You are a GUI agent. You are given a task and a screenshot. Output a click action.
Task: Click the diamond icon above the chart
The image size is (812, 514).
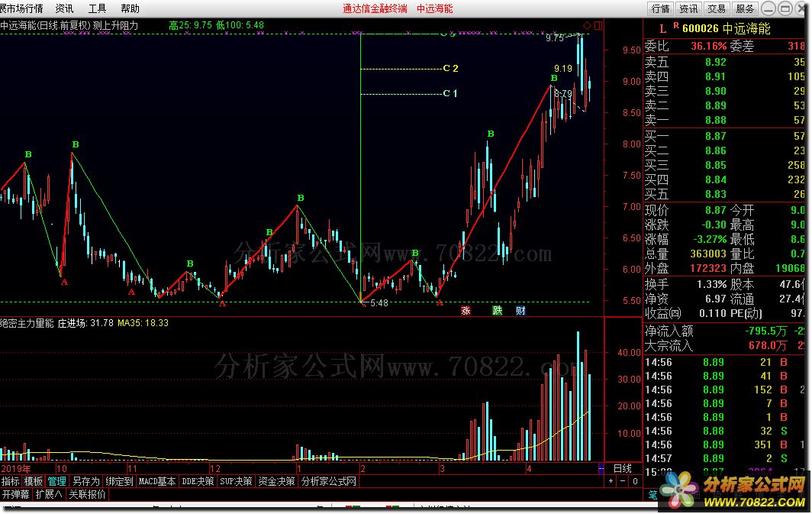click(x=587, y=25)
